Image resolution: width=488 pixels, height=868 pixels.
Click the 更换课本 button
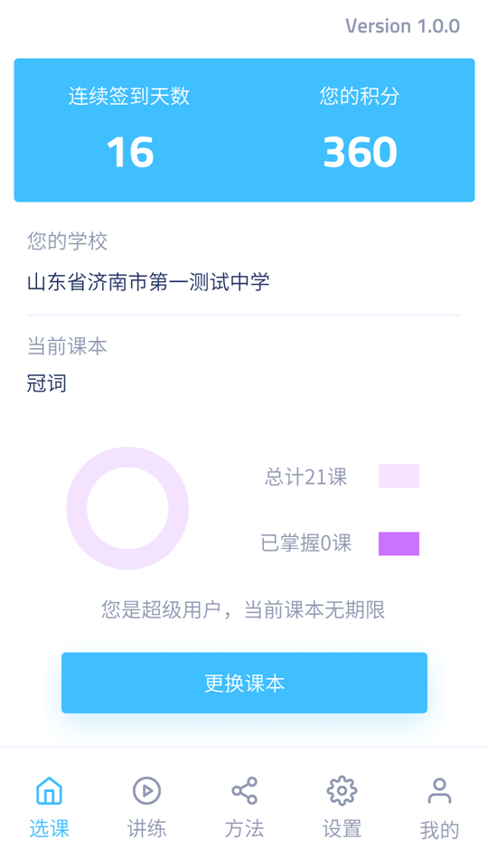tap(244, 683)
